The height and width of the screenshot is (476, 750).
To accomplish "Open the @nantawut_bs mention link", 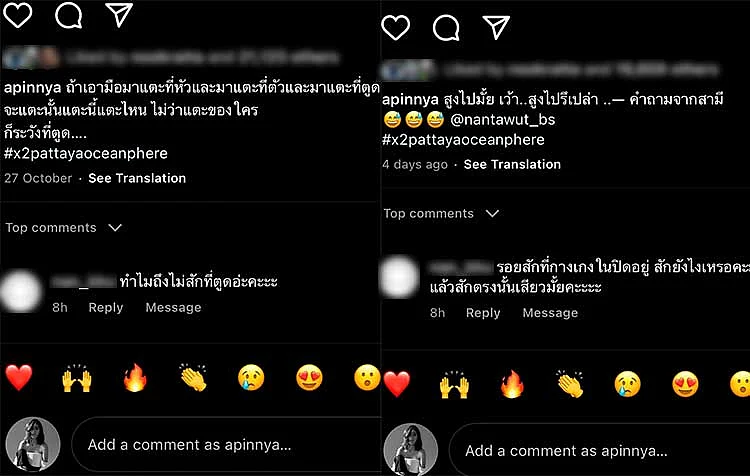I will pyautogui.click(x=503, y=119).
